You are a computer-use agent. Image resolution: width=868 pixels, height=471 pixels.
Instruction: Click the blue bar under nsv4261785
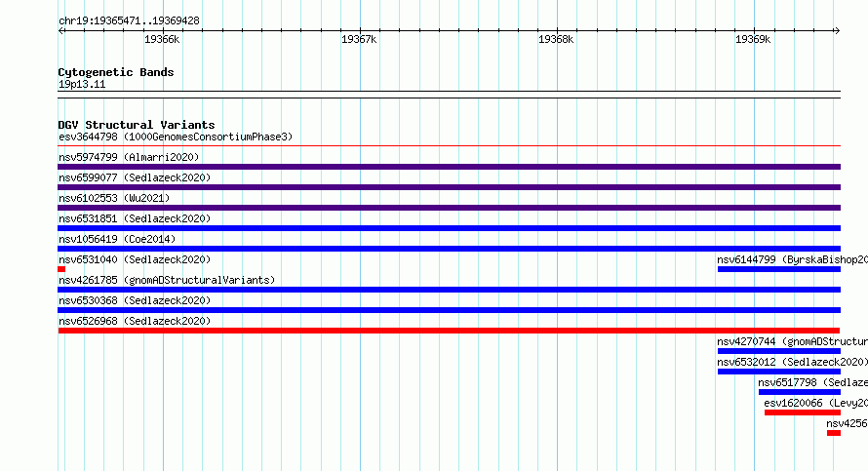pyautogui.click(x=449, y=290)
